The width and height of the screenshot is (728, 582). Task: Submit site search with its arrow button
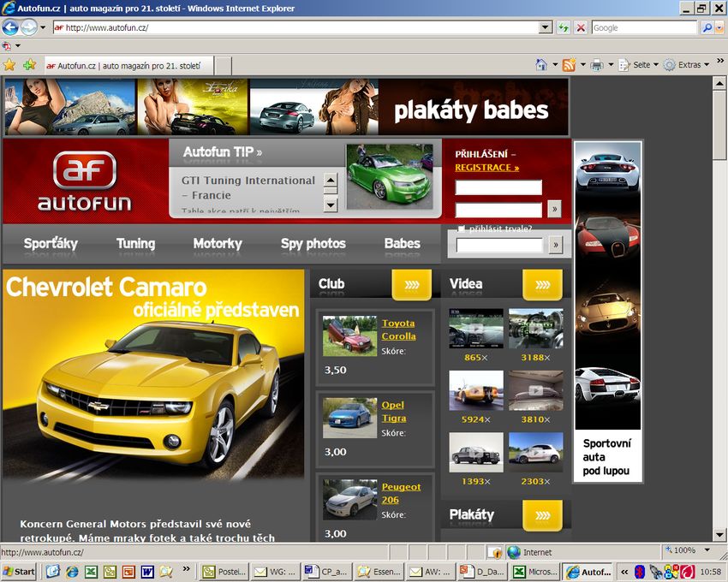(555, 245)
